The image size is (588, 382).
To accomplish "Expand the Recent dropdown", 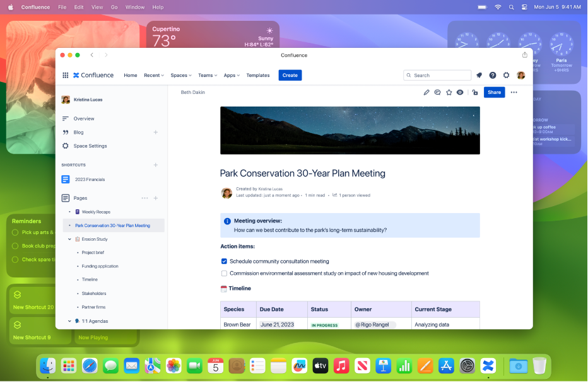I will (153, 75).
